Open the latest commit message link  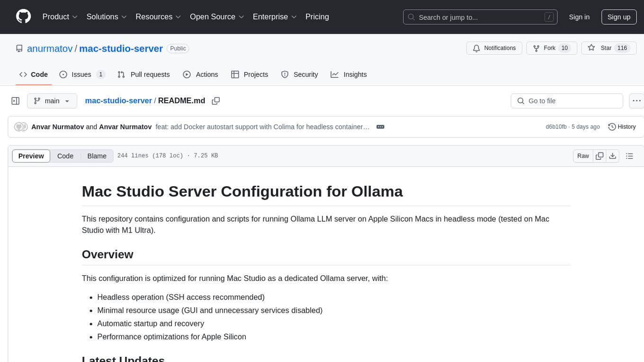click(x=262, y=127)
